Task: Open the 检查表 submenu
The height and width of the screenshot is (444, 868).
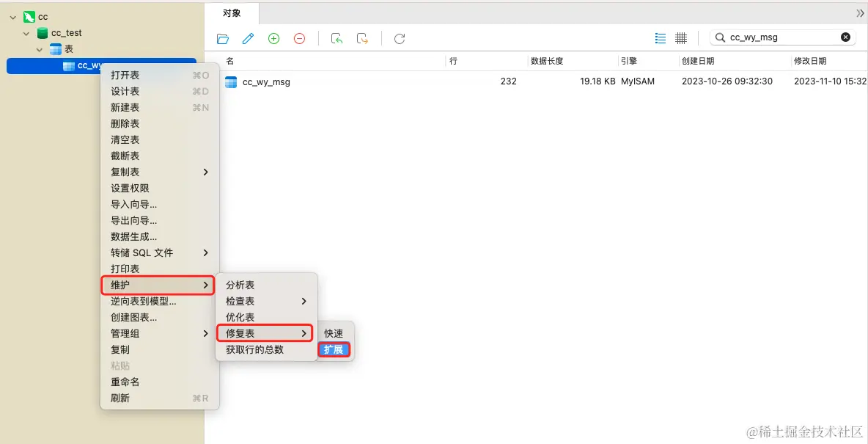Action: 266,301
